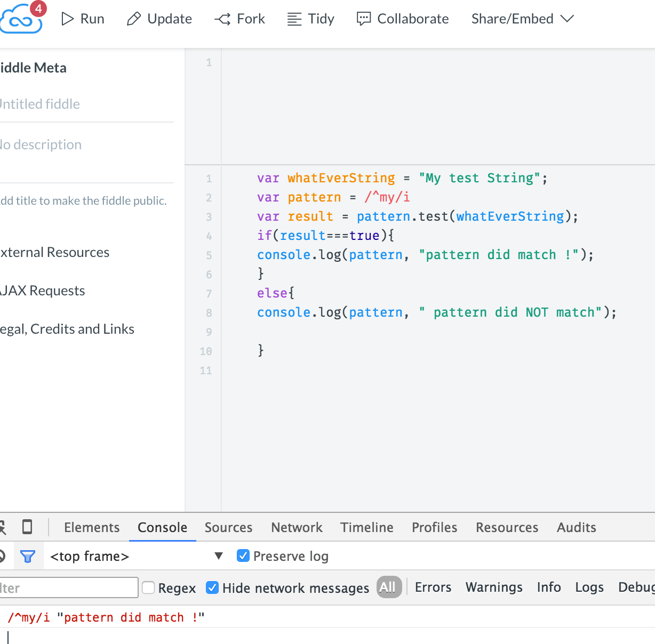This screenshot has width=655, height=644.
Task: Toggle the console filter funnel icon
Action: [x=28, y=556]
